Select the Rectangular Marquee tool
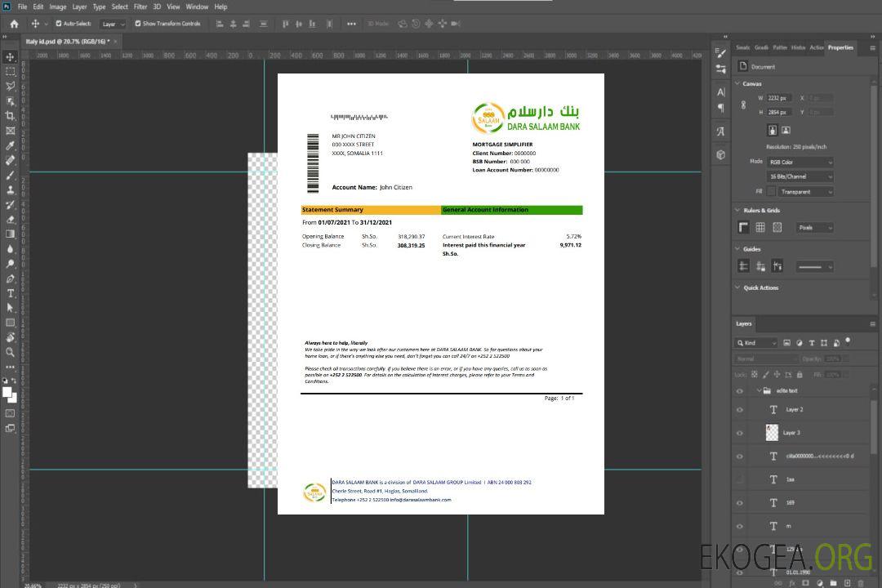882x588 pixels. 10,72
